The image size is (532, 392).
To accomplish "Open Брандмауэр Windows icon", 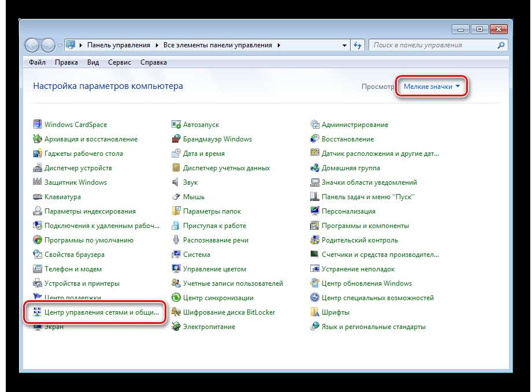I will click(176, 139).
